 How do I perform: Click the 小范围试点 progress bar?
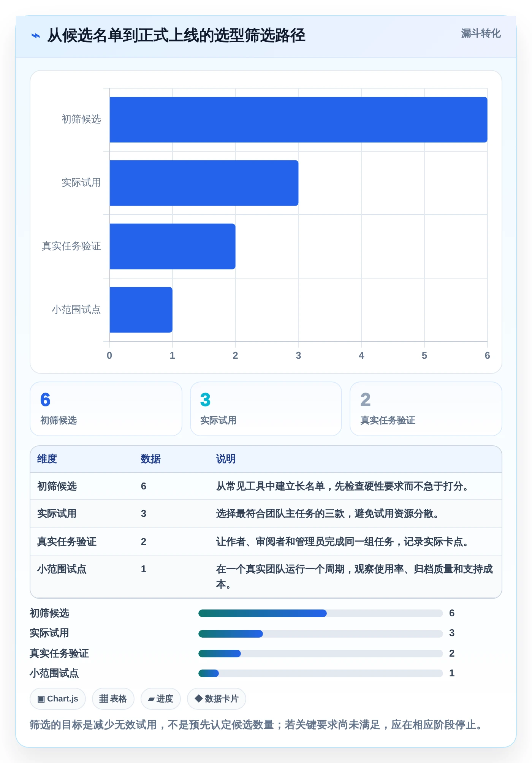(321, 673)
